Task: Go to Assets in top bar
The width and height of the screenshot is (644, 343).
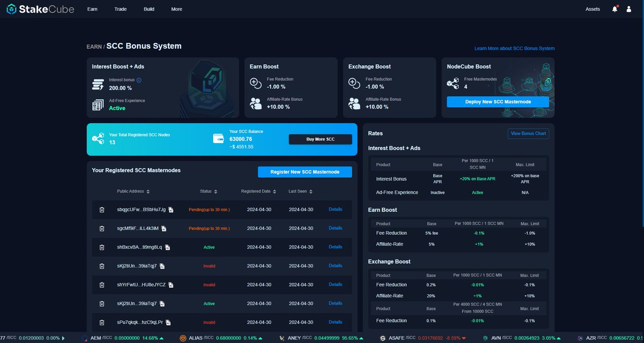Action: pyautogui.click(x=592, y=9)
